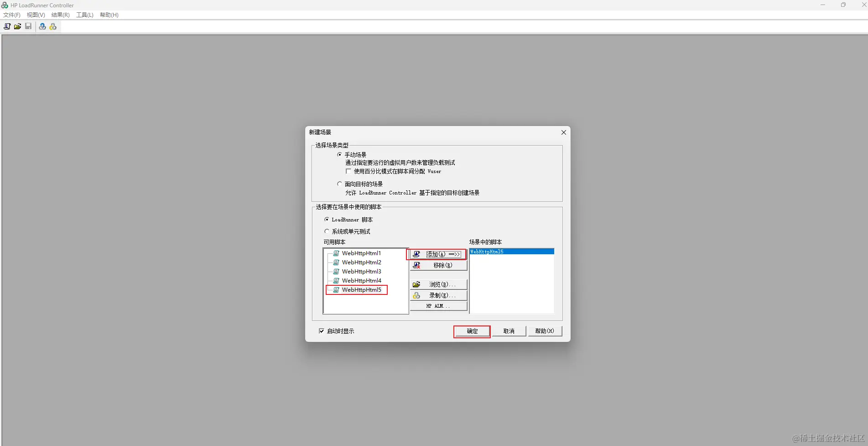
Task: Click the Save floppy disk icon
Action: [28, 26]
